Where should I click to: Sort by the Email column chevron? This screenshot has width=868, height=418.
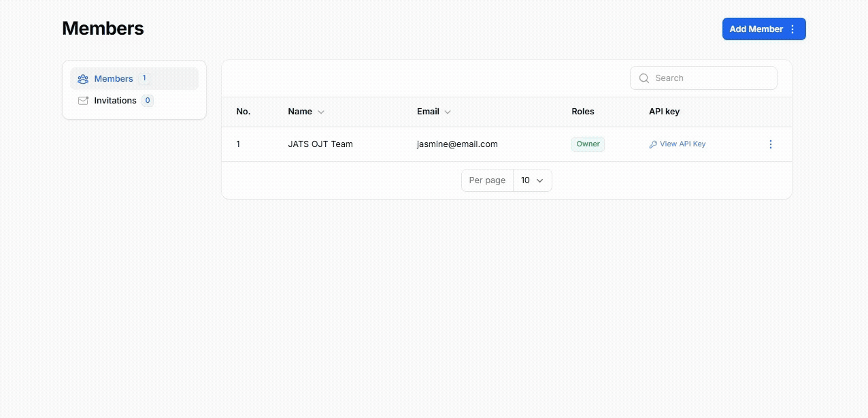(448, 112)
